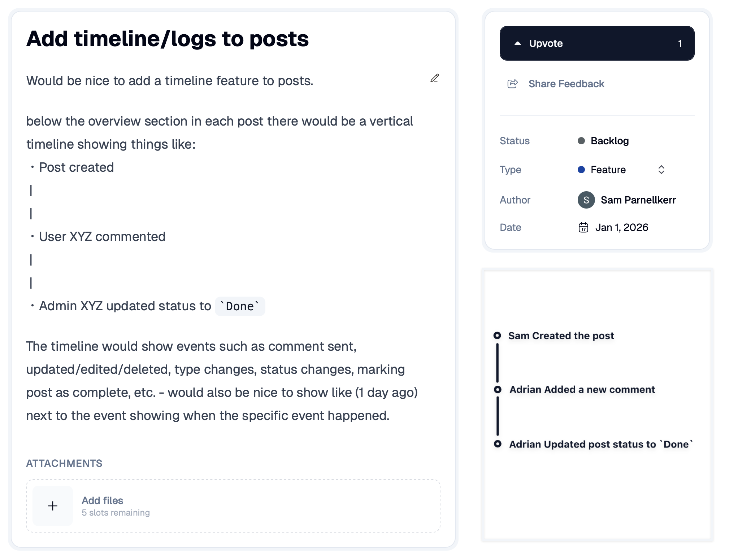This screenshot has width=738, height=560.
Task: Open the Backlog status selector
Action: pyautogui.click(x=609, y=141)
